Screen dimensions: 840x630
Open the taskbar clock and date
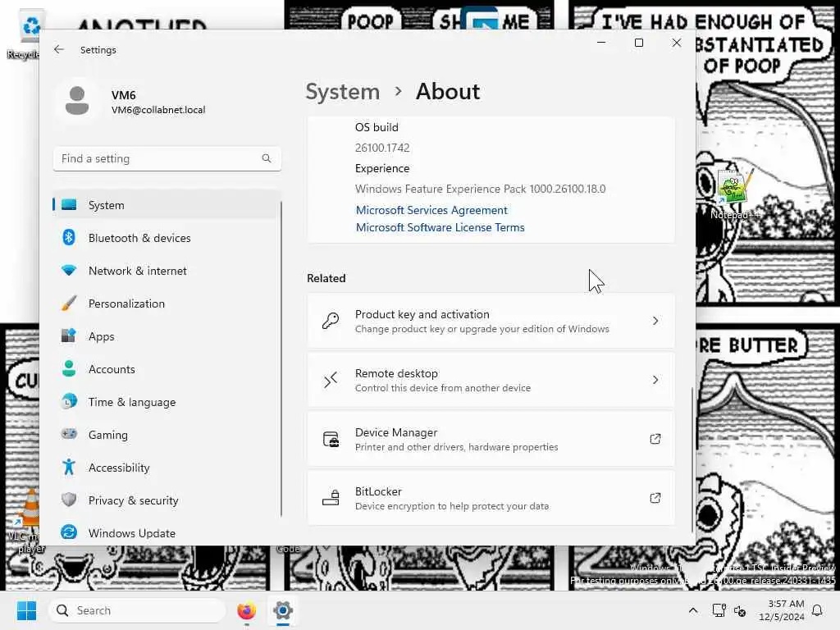click(x=781, y=610)
